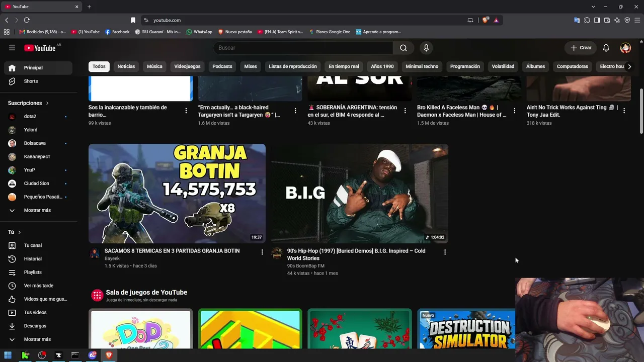
Task: Open the Brave Shields lion icon
Action: click(x=485, y=20)
